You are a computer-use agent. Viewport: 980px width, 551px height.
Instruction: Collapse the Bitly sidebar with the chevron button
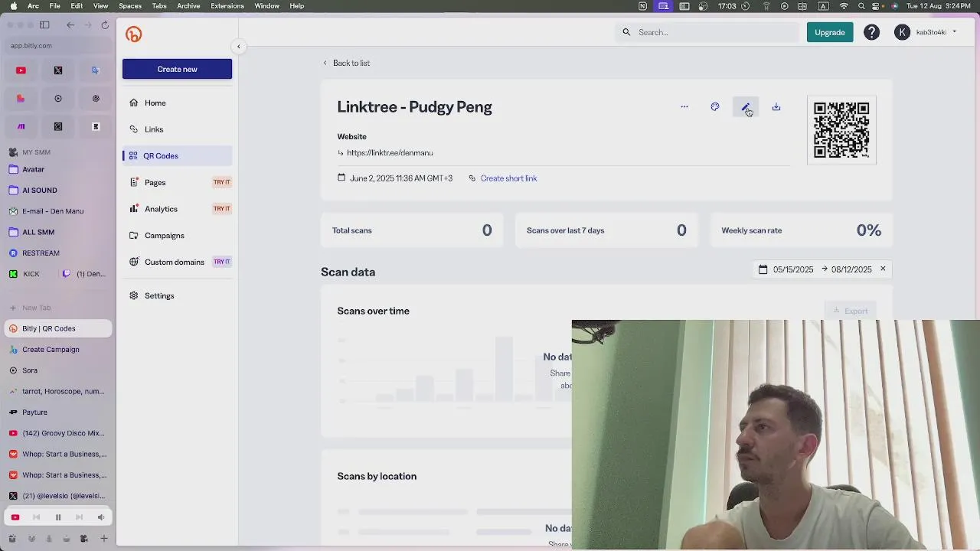pos(238,47)
